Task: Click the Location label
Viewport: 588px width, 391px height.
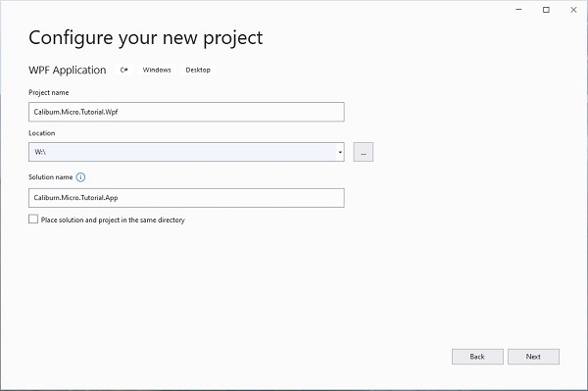Action: (x=41, y=133)
